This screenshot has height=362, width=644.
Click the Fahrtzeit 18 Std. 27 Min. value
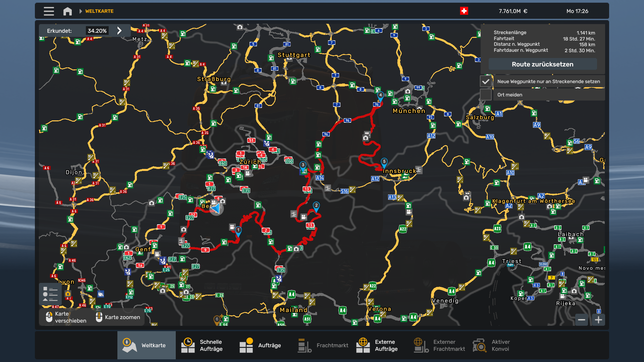579,39
